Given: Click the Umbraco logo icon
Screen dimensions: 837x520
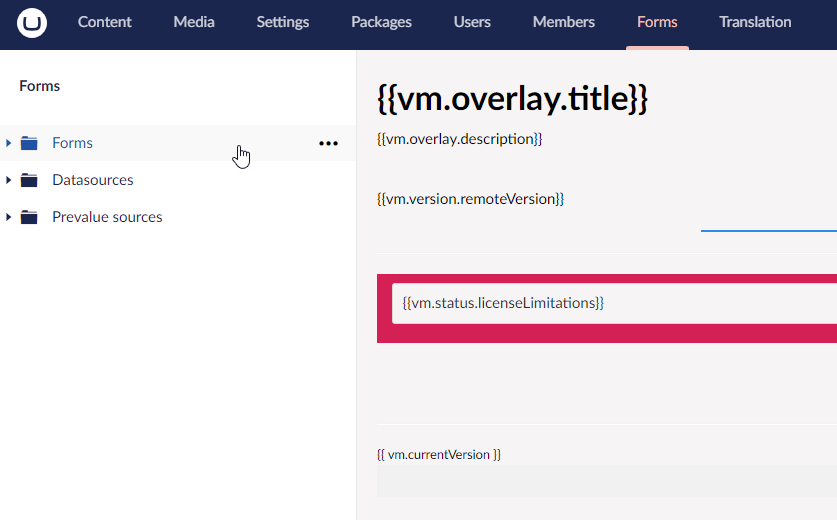Looking at the screenshot, I should (x=31, y=23).
